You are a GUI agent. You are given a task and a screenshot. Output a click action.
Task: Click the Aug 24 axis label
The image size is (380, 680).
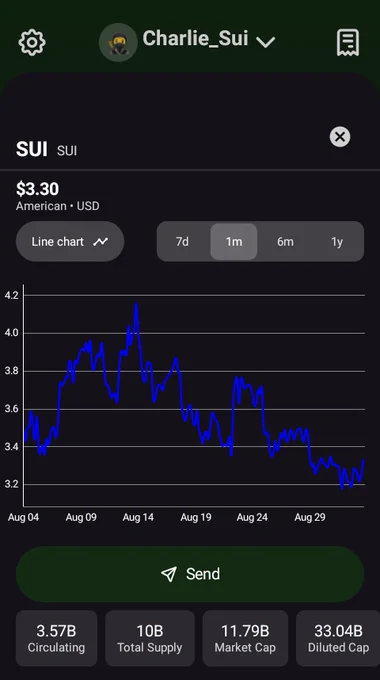coord(252,517)
